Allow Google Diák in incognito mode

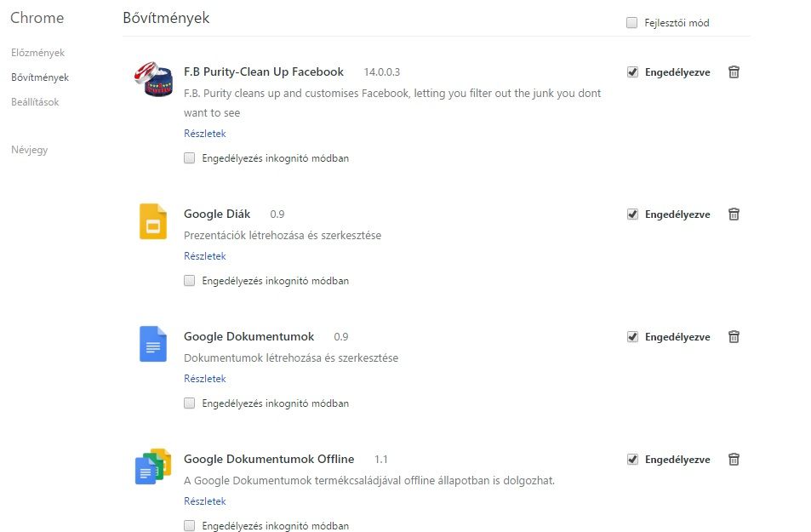[190, 281]
